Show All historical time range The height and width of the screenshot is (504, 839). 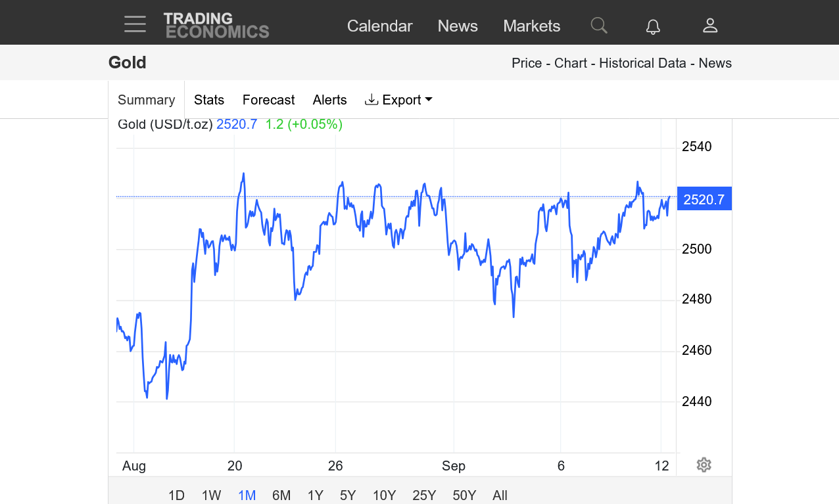pos(500,495)
